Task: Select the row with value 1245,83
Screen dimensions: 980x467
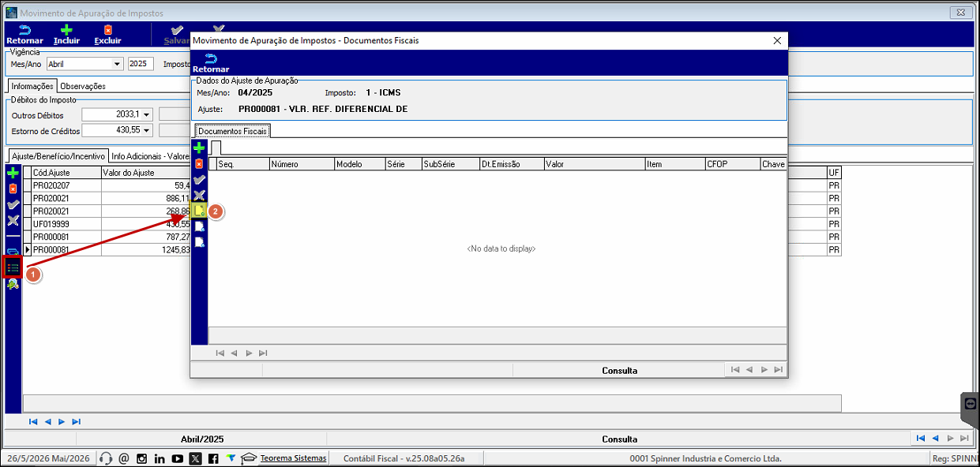Action: coord(111,250)
